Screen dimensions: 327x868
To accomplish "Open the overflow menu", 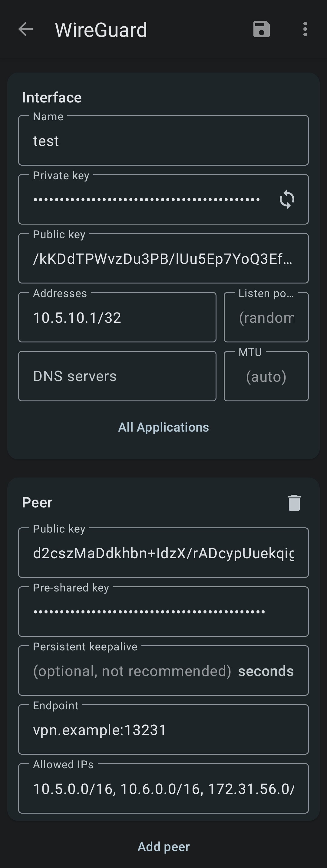I will point(305,30).
